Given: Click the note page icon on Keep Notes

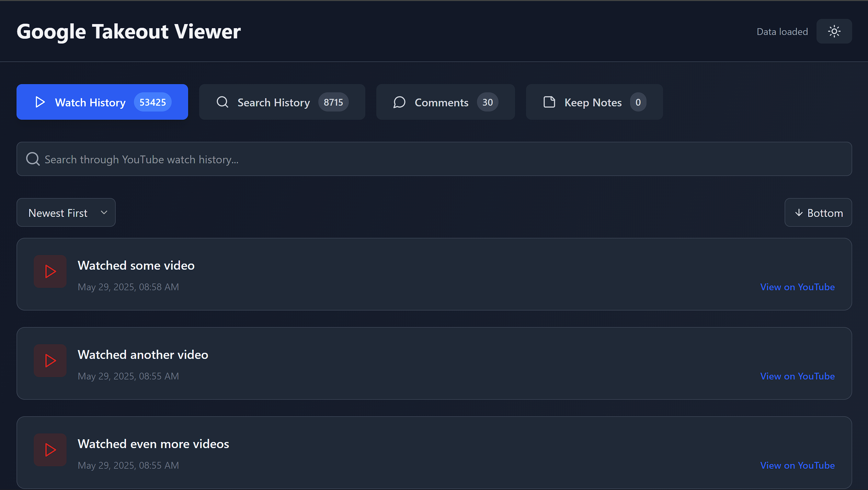Looking at the screenshot, I should (549, 102).
